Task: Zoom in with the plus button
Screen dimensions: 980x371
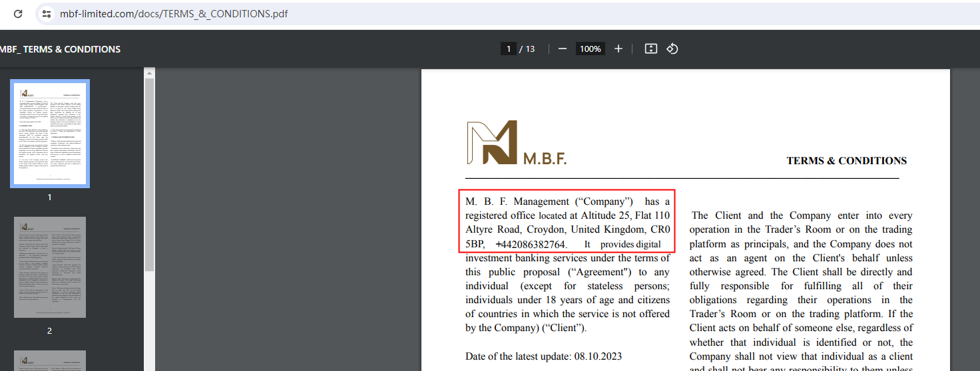Action: [x=618, y=49]
